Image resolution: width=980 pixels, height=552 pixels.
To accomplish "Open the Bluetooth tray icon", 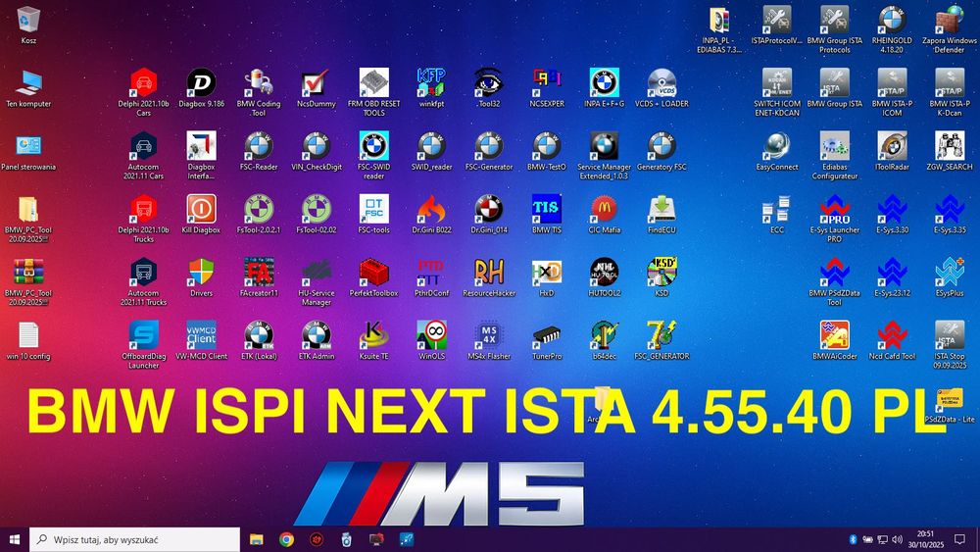I will [853, 539].
